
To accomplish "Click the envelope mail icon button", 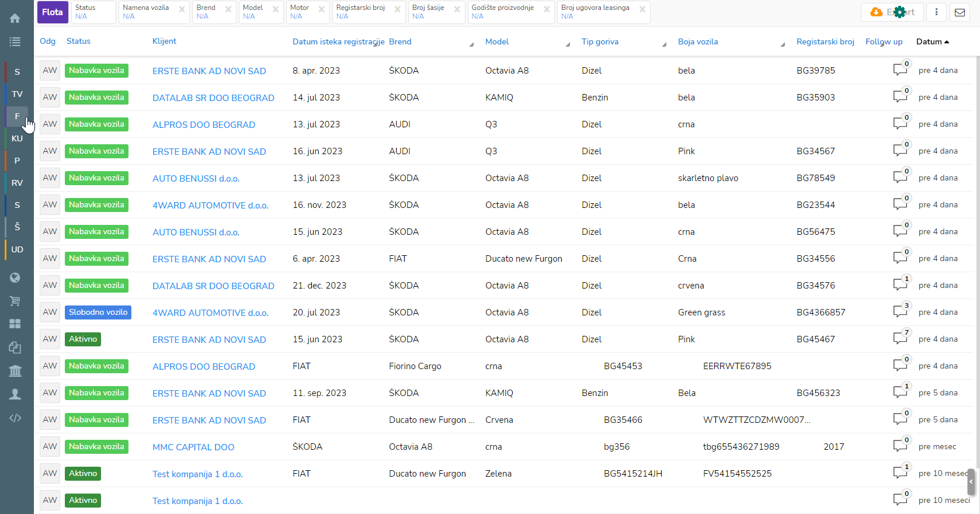I will click(x=960, y=12).
